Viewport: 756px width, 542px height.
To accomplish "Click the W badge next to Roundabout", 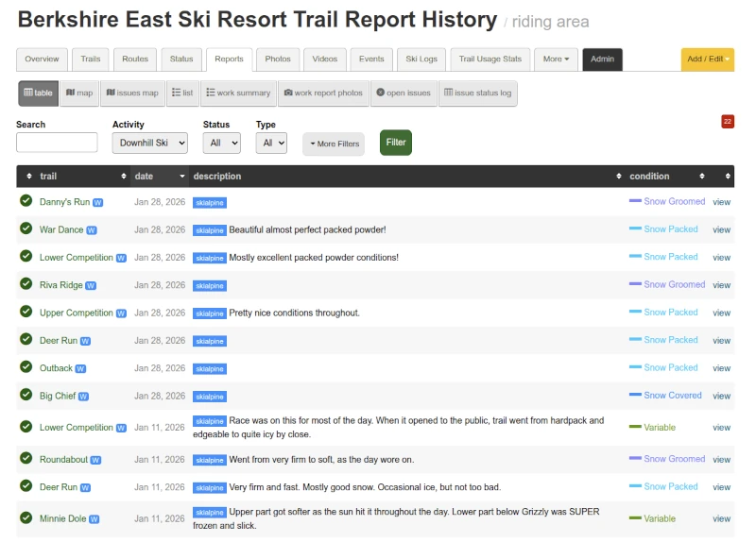I will click(x=95, y=461).
